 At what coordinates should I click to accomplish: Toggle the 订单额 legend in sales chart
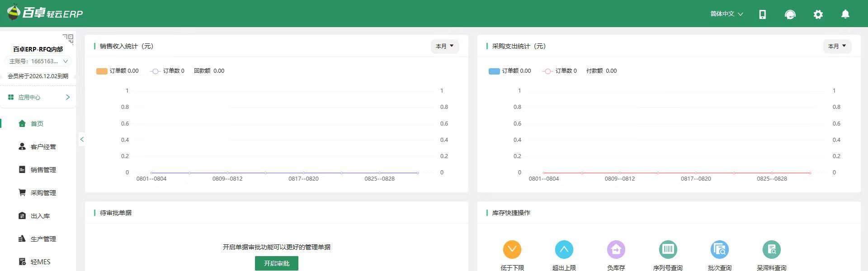point(118,71)
